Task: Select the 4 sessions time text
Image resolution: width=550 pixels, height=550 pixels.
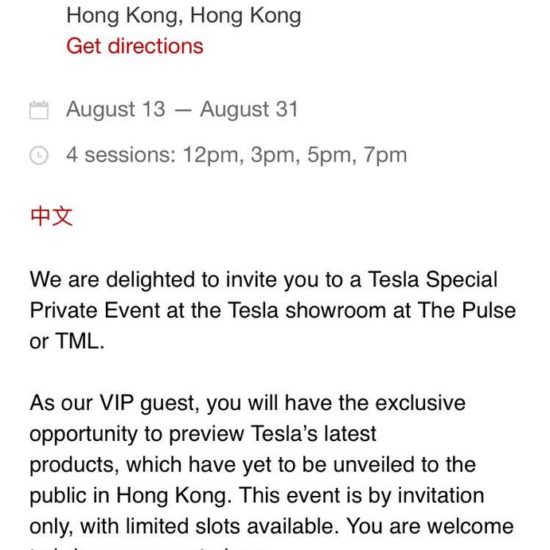Action: 237,155
